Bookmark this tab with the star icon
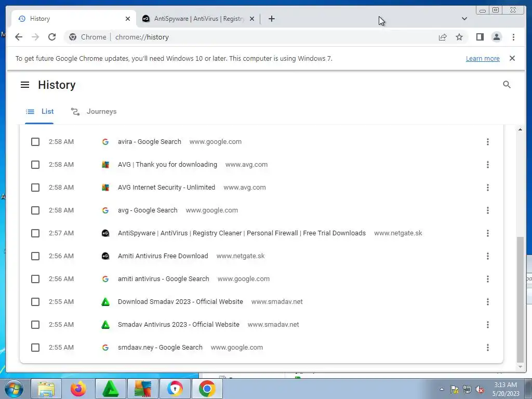Viewport: 532px width, 399px height. coord(459,37)
